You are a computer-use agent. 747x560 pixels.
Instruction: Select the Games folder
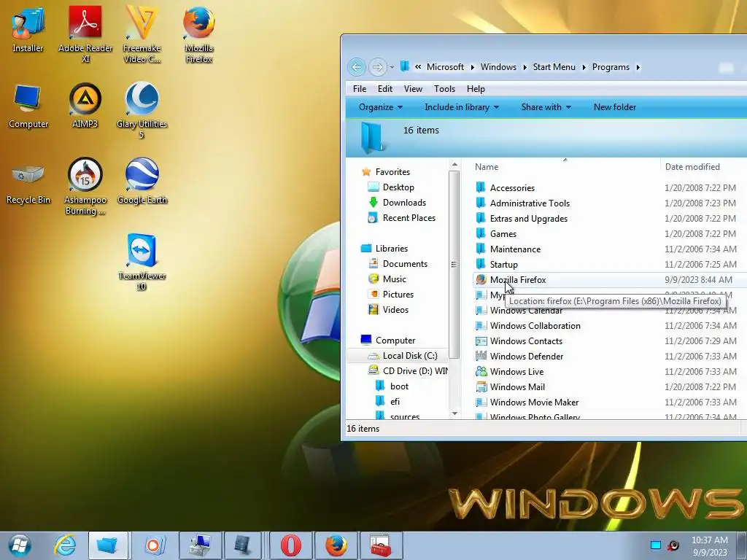pyautogui.click(x=503, y=234)
